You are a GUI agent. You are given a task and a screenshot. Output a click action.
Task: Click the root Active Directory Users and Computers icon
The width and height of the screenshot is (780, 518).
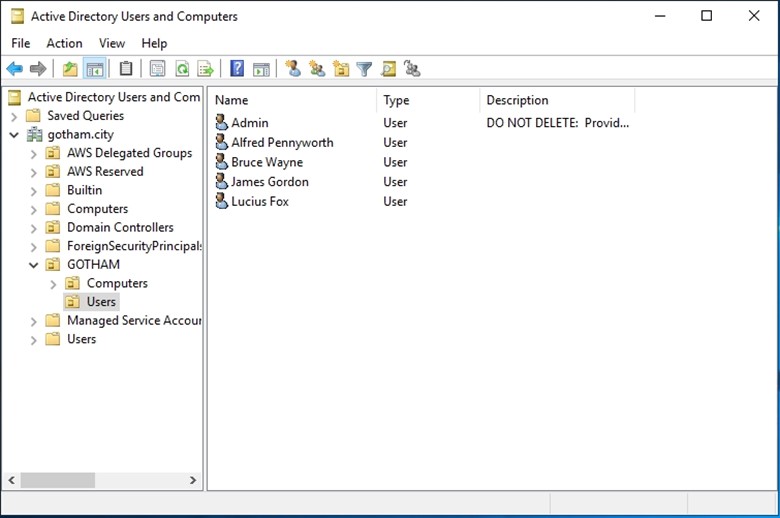[15, 97]
